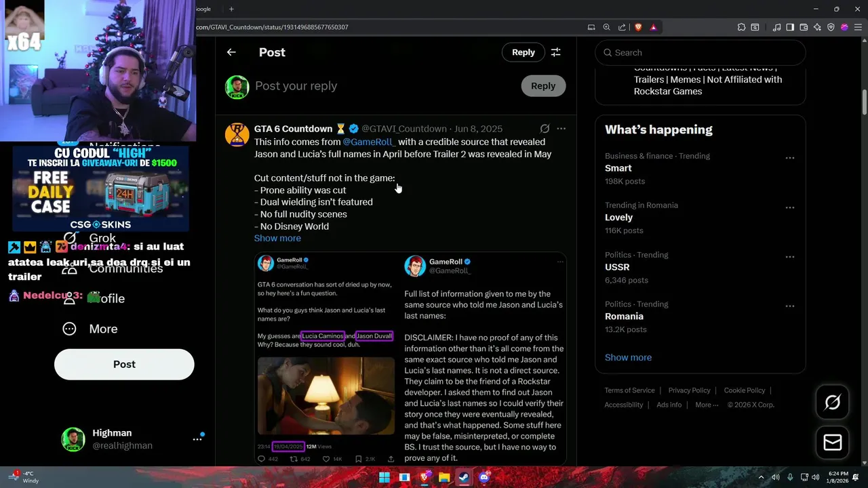
Task: Click the top Reply button beside Post header
Action: [523, 52]
